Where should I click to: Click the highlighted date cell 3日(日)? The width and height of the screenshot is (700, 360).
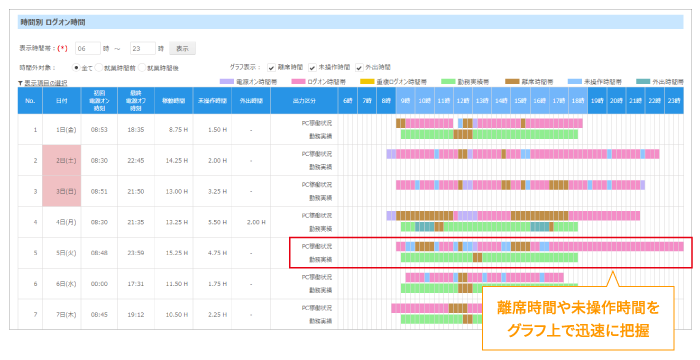(62, 191)
